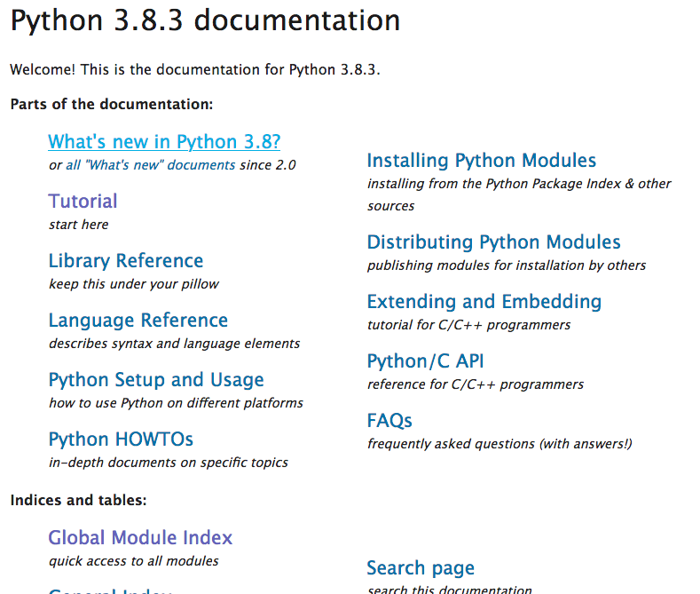Select the Python Setup and Usage link
The height and width of the screenshot is (594, 700).
pyautogui.click(x=156, y=380)
